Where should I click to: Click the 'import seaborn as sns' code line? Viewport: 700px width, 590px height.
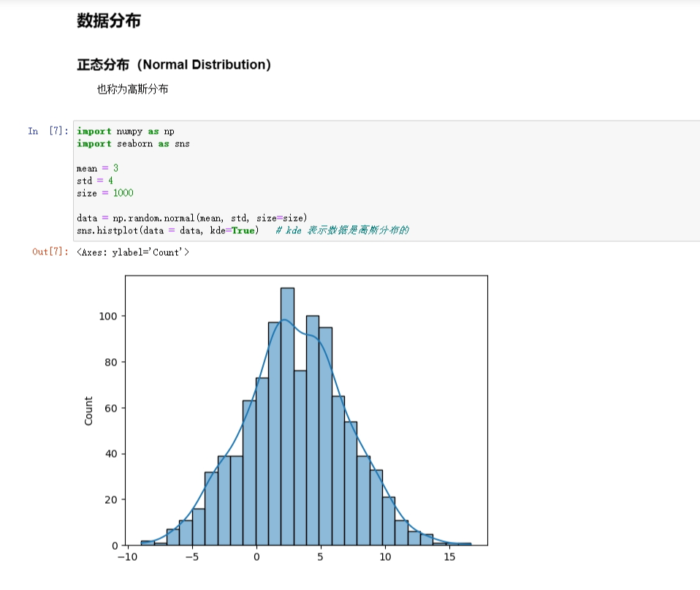pos(133,144)
